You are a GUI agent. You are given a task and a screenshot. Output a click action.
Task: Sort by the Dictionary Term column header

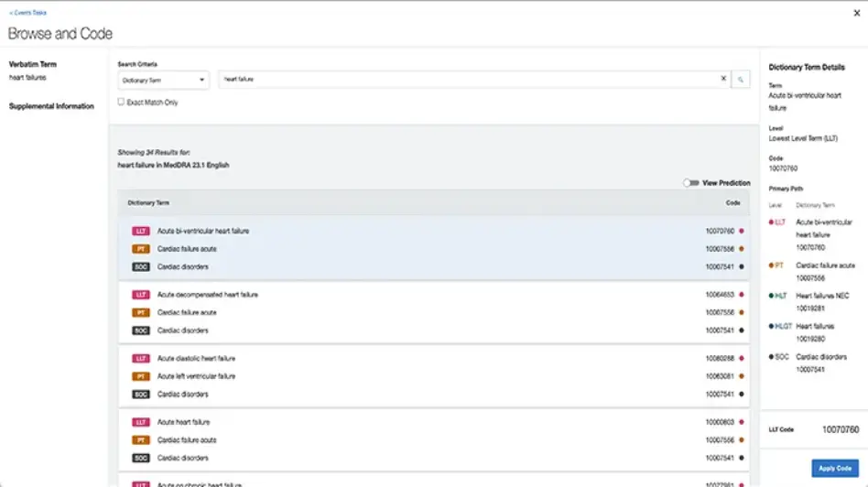pyautogui.click(x=148, y=202)
